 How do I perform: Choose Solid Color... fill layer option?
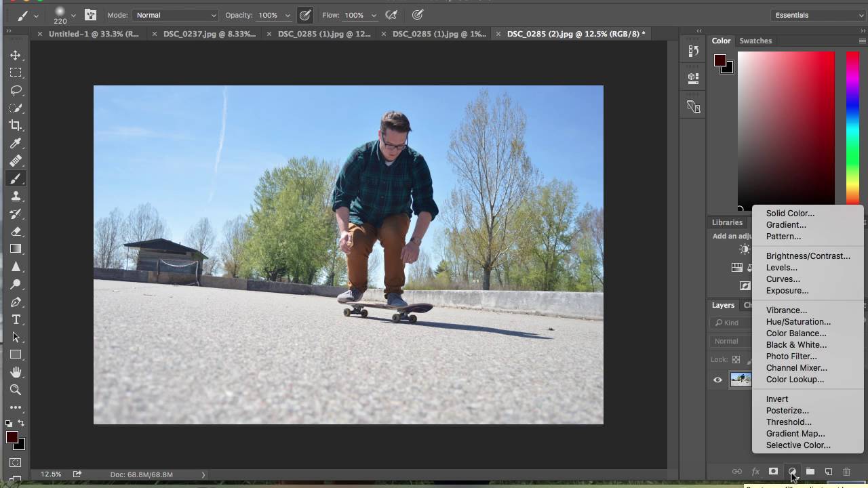[791, 213]
